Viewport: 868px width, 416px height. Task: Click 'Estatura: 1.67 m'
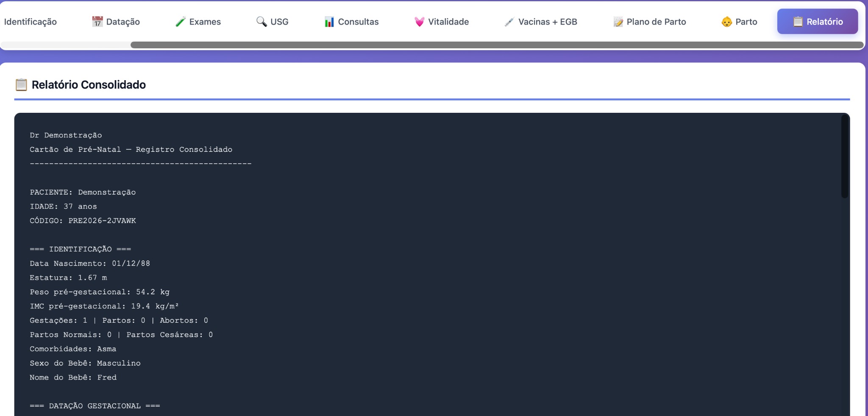pos(68,278)
